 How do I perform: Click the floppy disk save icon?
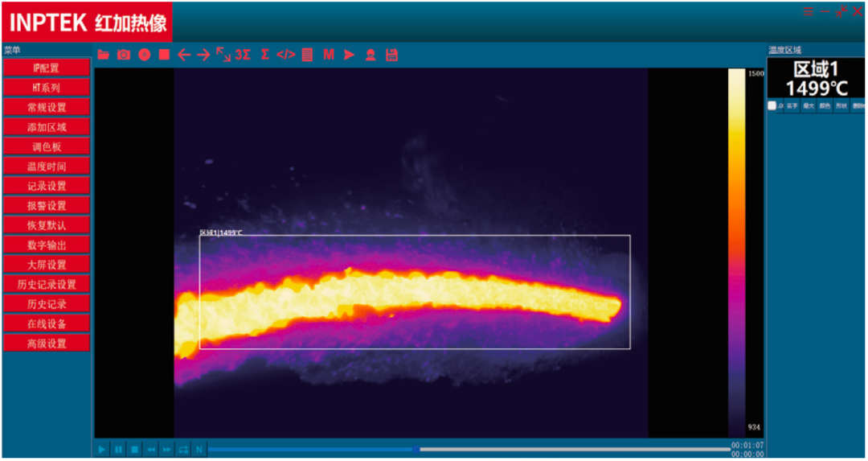tap(391, 55)
